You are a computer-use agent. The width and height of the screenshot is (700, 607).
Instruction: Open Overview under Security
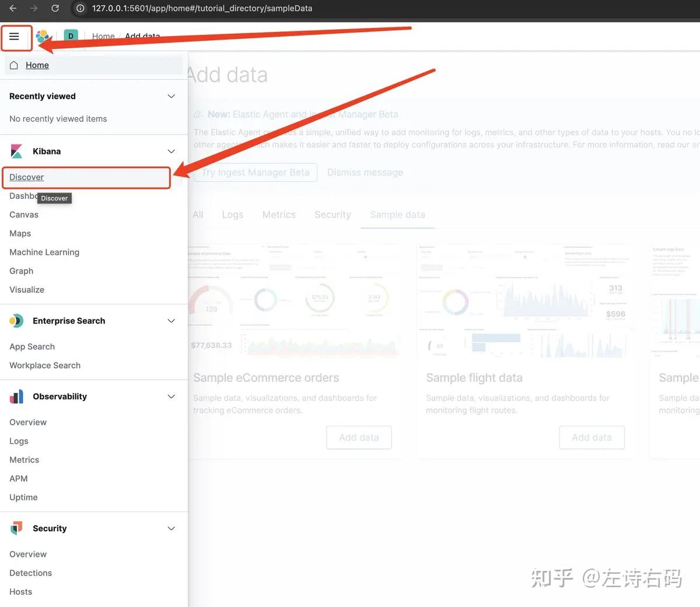(28, 554)
